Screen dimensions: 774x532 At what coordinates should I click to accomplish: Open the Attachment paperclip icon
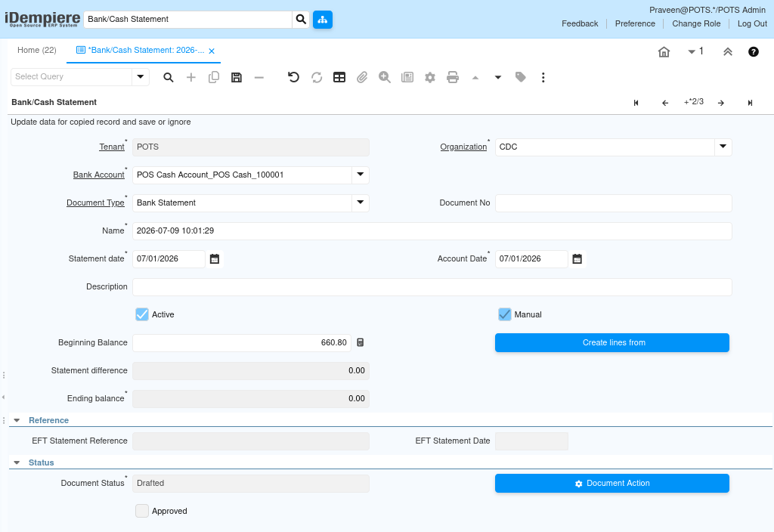pyautogui.click(x=362, y=78)
